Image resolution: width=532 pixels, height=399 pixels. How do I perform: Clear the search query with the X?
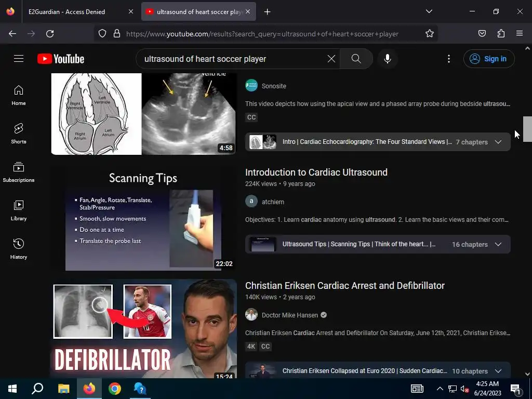tap(331, 59)
